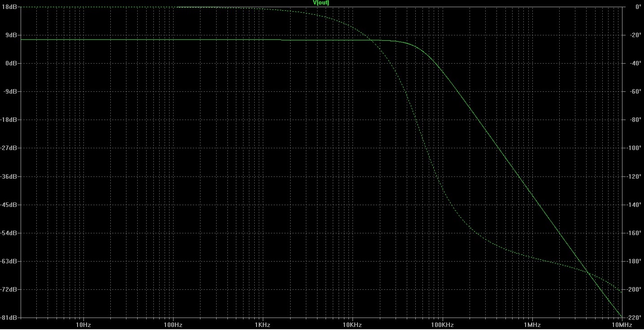Click the -45dB left axis label
The width and height of the screenshot is (644, 331).
tap(9, 205)
